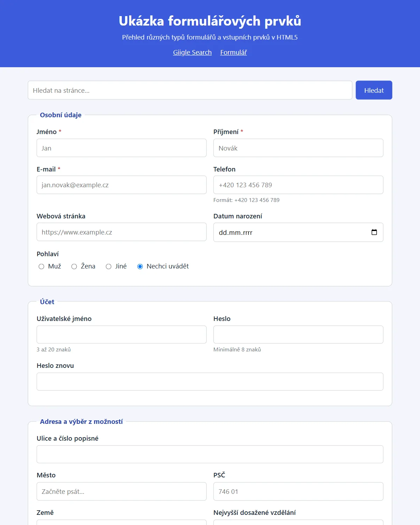Click the hint text Formát: +420 123 456 789
Screen dimensions: 420x525
(246, 200)
